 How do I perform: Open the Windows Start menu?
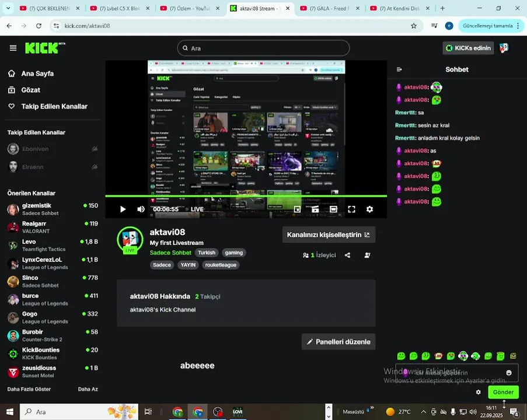point(9,412)
